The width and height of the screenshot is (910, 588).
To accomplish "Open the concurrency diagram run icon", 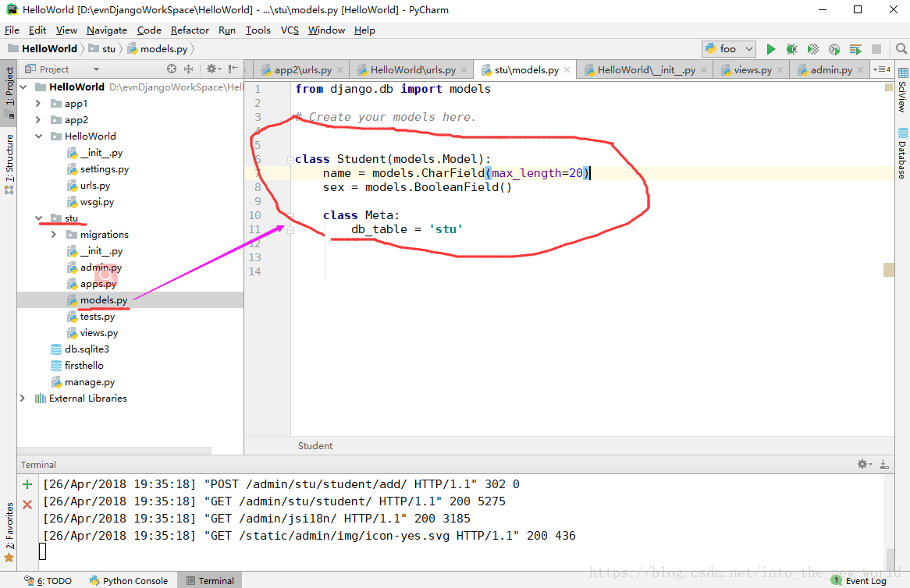I will pos(855,49).
